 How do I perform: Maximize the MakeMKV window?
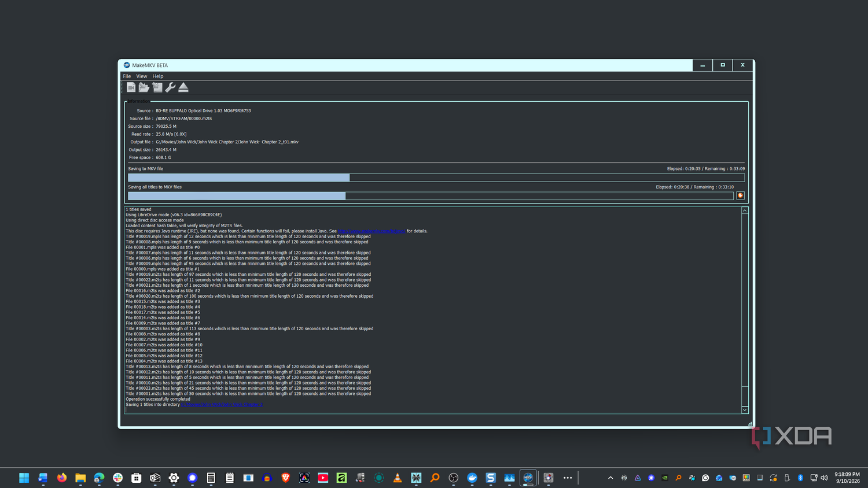pos(723,65)
